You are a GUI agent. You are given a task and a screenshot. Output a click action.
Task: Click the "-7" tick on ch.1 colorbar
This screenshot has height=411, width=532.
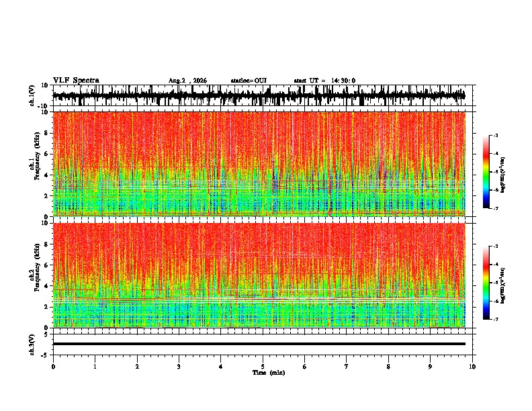click(x=495, y=208)
